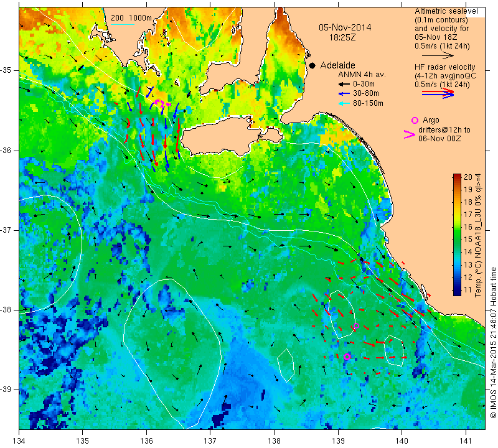The width and height of the screenshot is (498, 448).
Task: Click the longitude axis label 134
Action: 19,441
